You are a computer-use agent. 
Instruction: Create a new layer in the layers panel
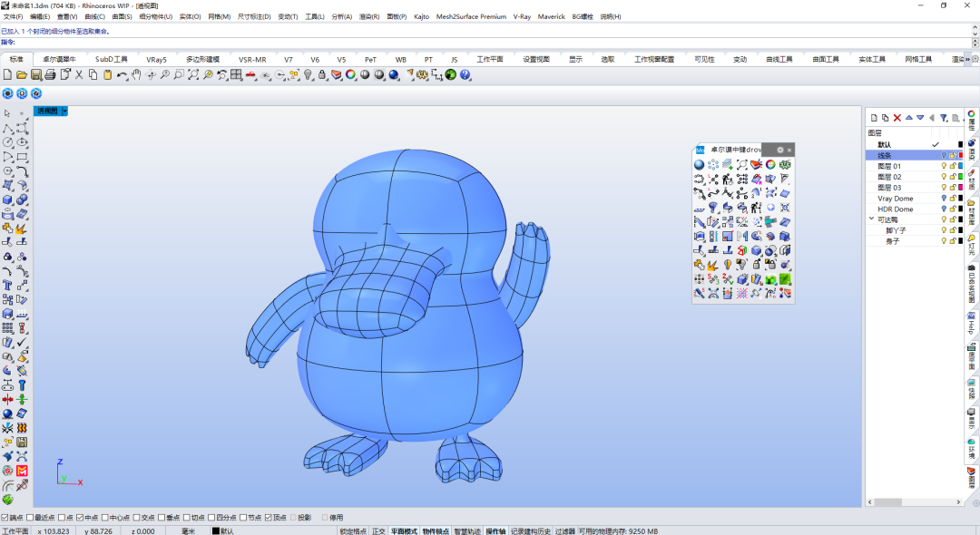[x=874, y=118]
